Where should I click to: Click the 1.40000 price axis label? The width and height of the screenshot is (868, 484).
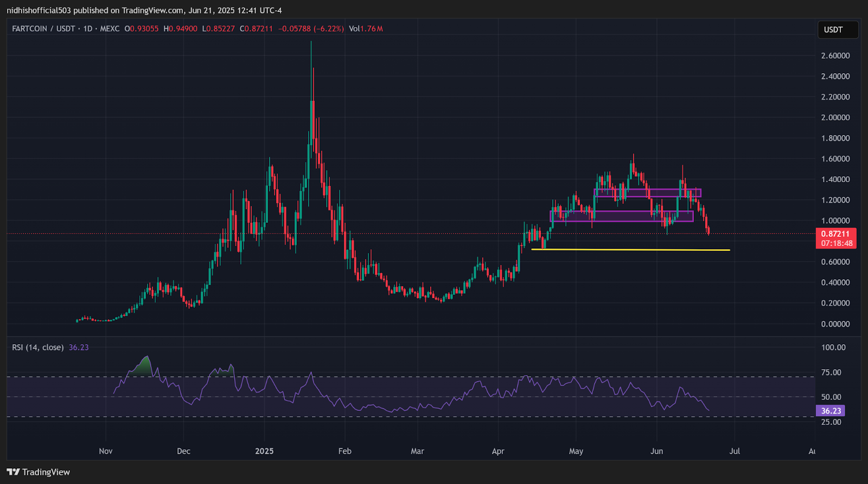(x=835, y=179)
